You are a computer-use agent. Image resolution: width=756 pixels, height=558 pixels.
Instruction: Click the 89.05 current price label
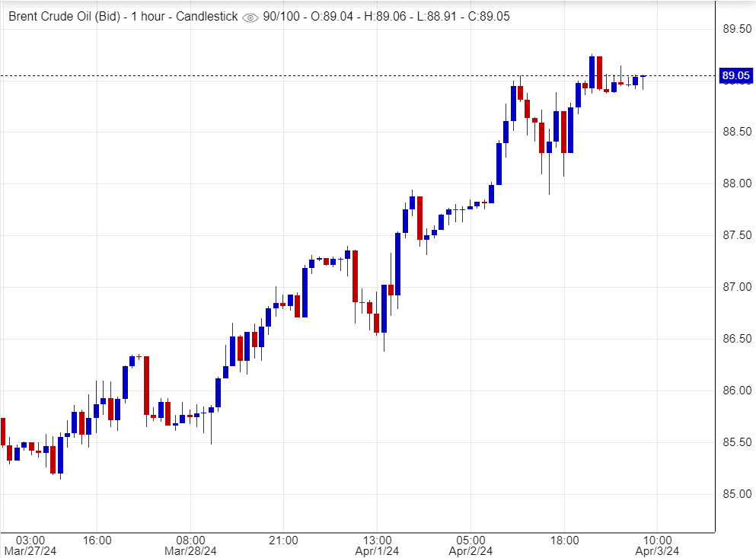coord(735,75)
